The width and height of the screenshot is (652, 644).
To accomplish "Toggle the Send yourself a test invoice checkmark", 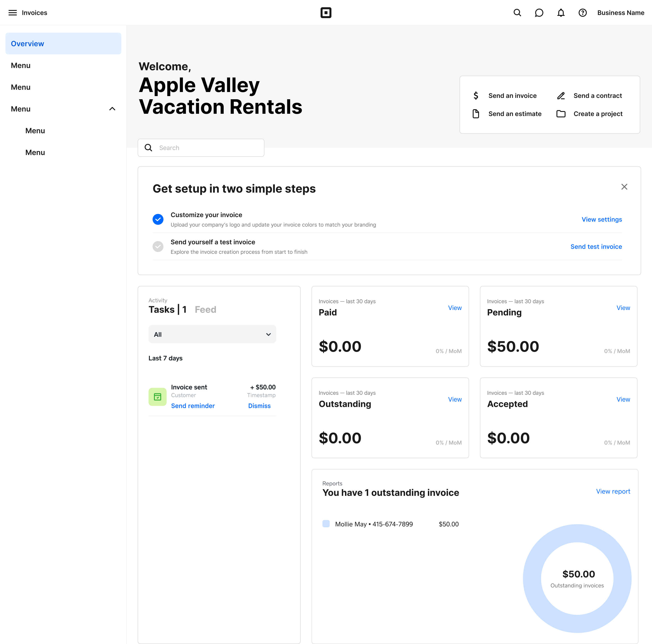I will click(158, 247).
